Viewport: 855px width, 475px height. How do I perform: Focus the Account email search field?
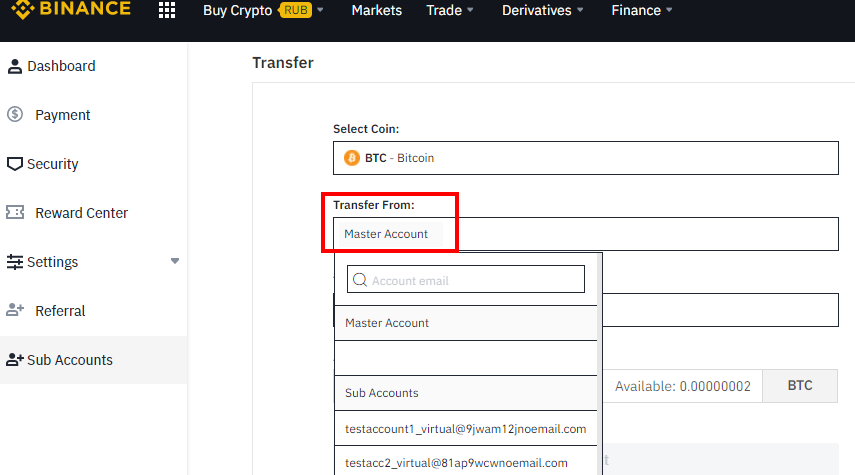click(466, 279)
